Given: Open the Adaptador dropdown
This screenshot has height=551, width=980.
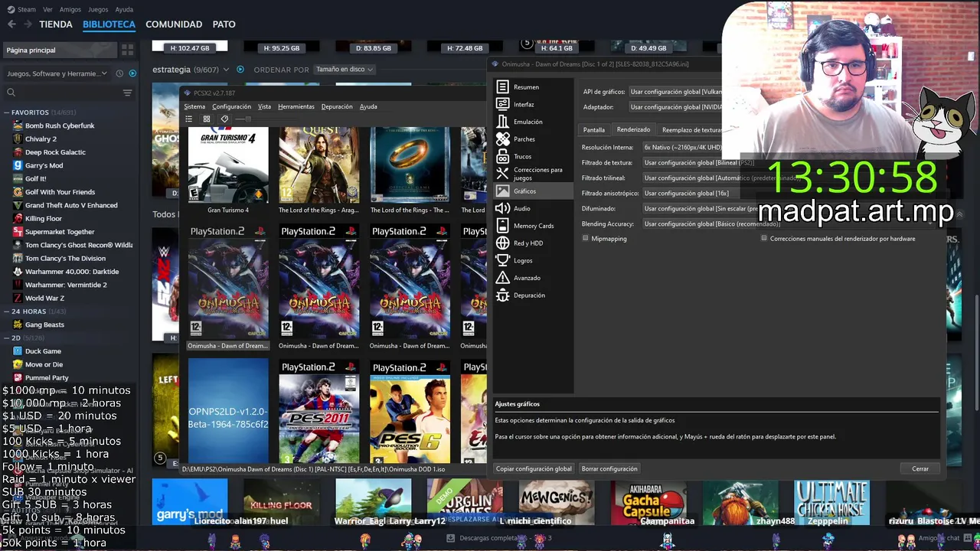Looking at the screenshot, I should pyautogui.click(x=675, y=107).
